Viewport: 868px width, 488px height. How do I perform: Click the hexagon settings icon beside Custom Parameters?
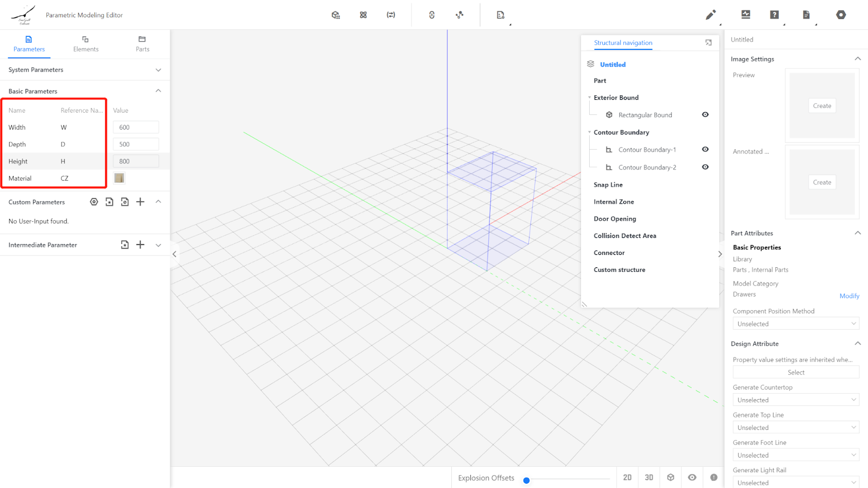coord(94,202)
